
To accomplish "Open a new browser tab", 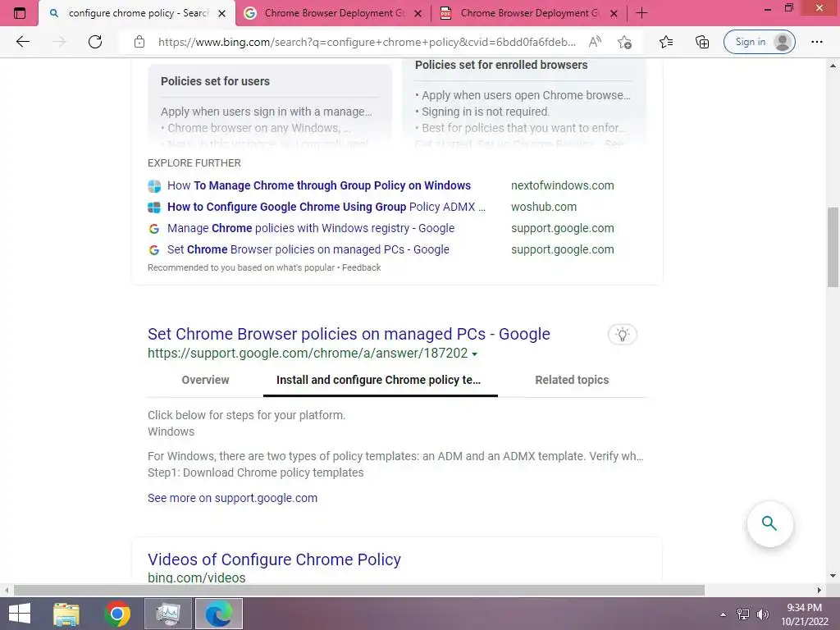I will tap(641, 13).
